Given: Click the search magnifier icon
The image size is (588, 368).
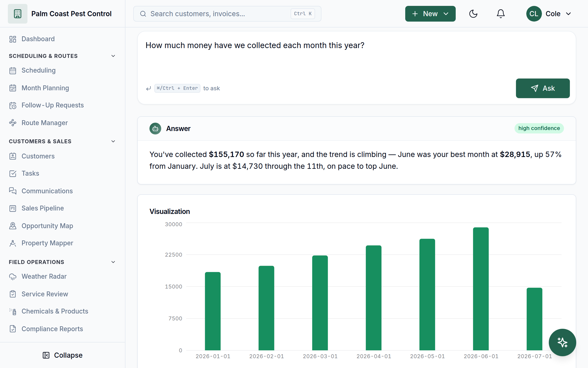Looking at the screenshot, I should [143, 14].
